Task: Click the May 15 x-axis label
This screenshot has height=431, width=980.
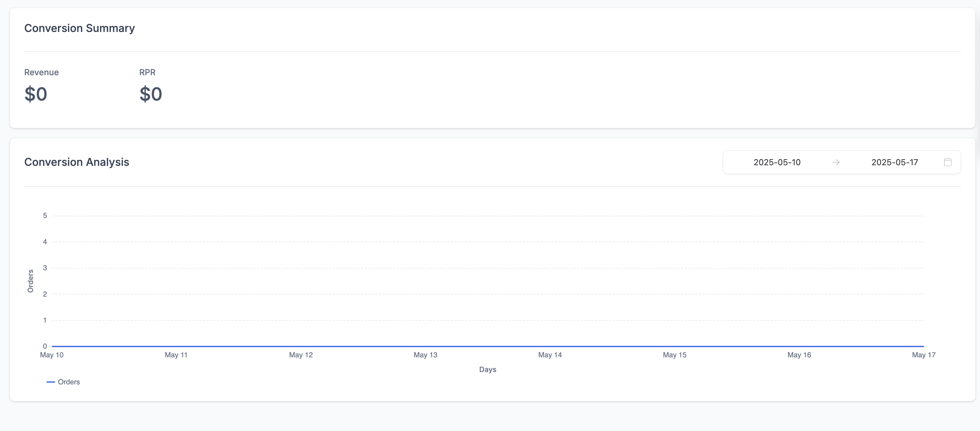Action: 674,355
